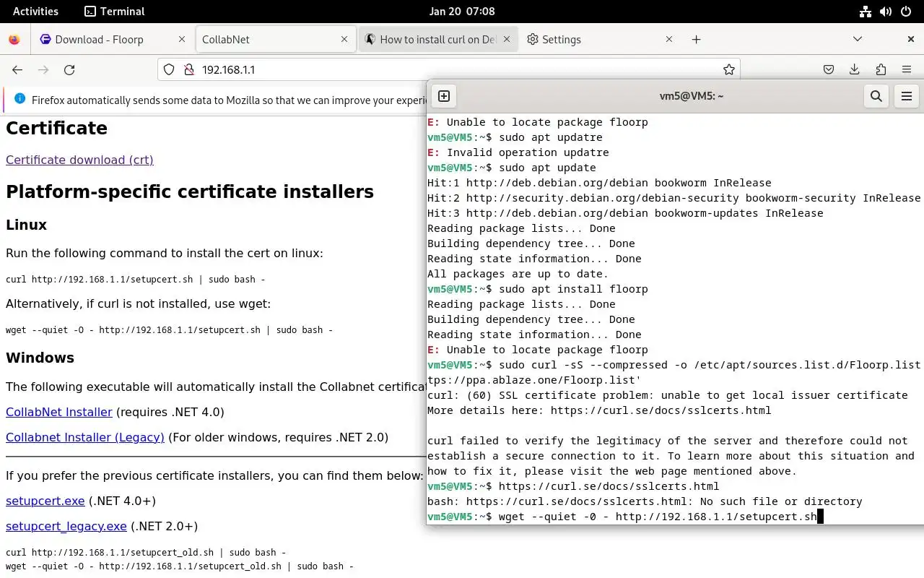Image resolution: width=924 pixels, height=578 pixels.
Task: Click the insecure connection lock icon
Action: (x=188, y=69)
